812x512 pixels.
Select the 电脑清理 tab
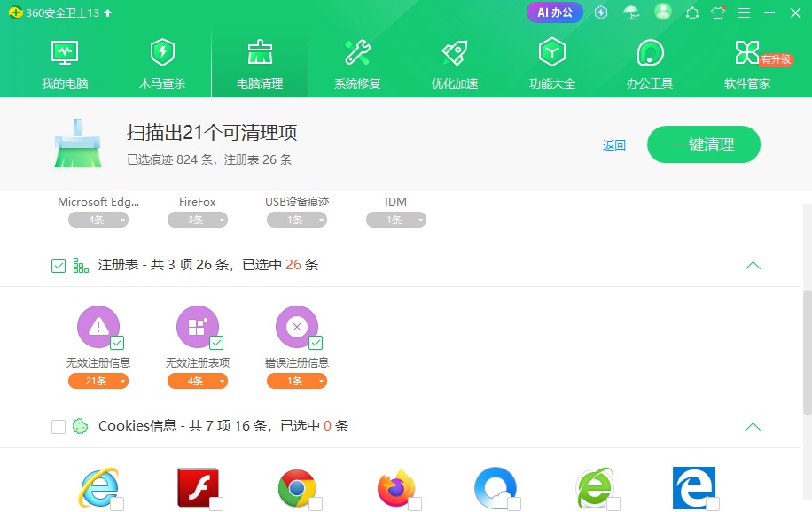point(260,64)
